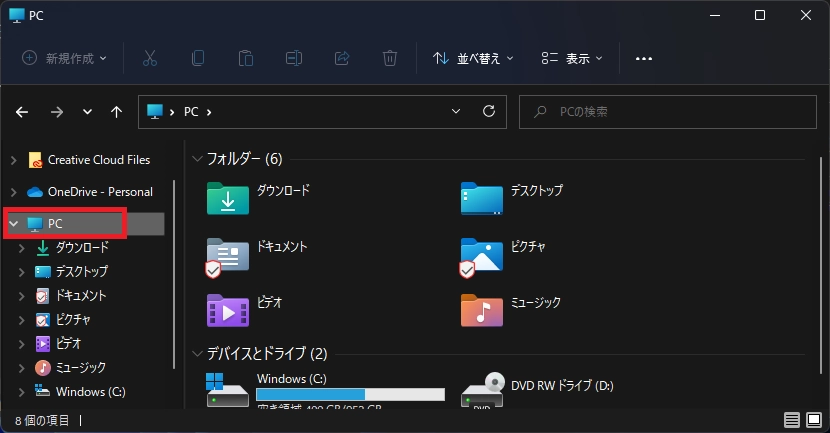The height and width of the screenshot is (433, 830).
Task: Click the navigation pane scrollbar
Action: [174, 274]
